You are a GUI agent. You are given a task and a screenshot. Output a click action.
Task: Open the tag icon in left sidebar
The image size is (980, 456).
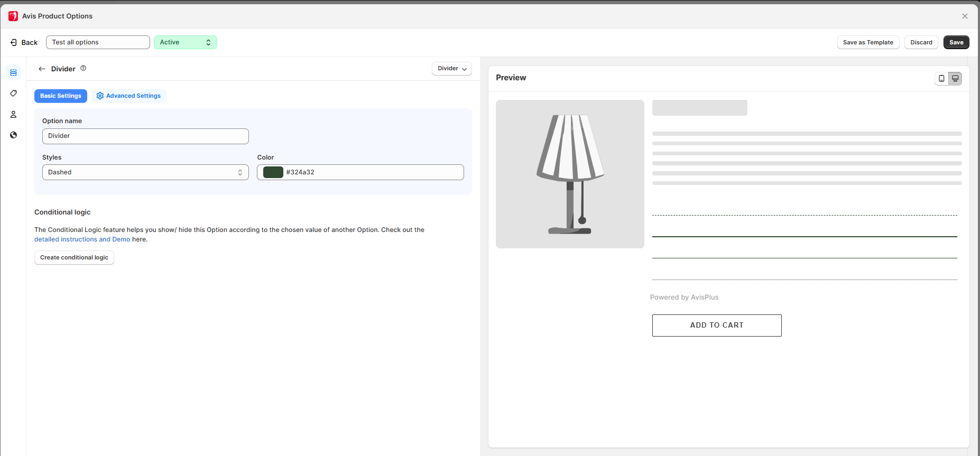(13, 93)
